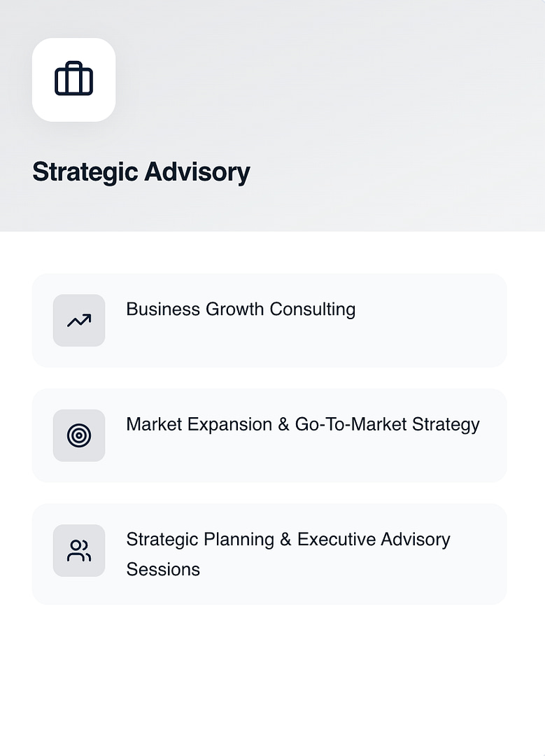Select the Strategic Advisory heading
Screen dimensions: 545x756
141,172
